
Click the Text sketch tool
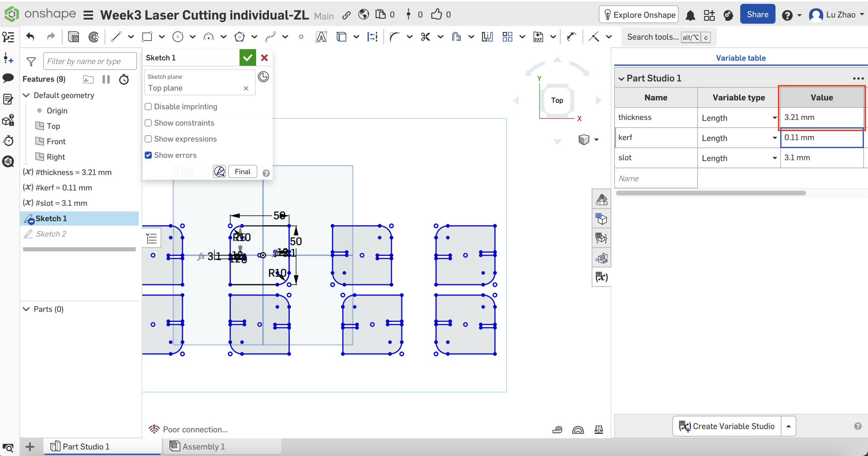(x=321, y=37)
